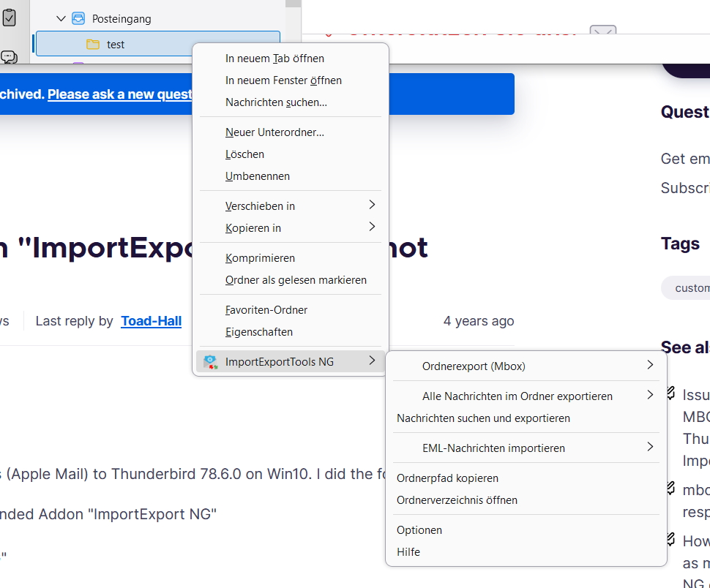The width and height of the screenshot is (710, 588).
Task: Expand EML-Nachrichten importieren submenu arrow
Action: point(650,447)
